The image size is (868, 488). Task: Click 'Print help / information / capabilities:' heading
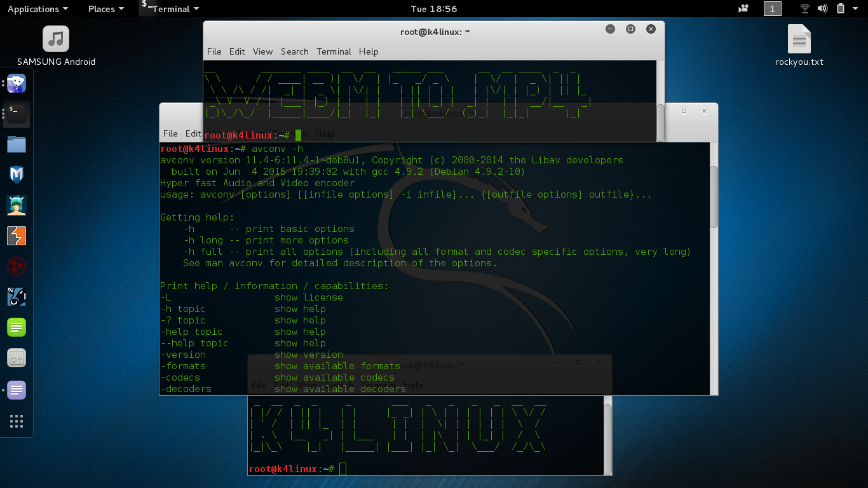pos(275,286)
